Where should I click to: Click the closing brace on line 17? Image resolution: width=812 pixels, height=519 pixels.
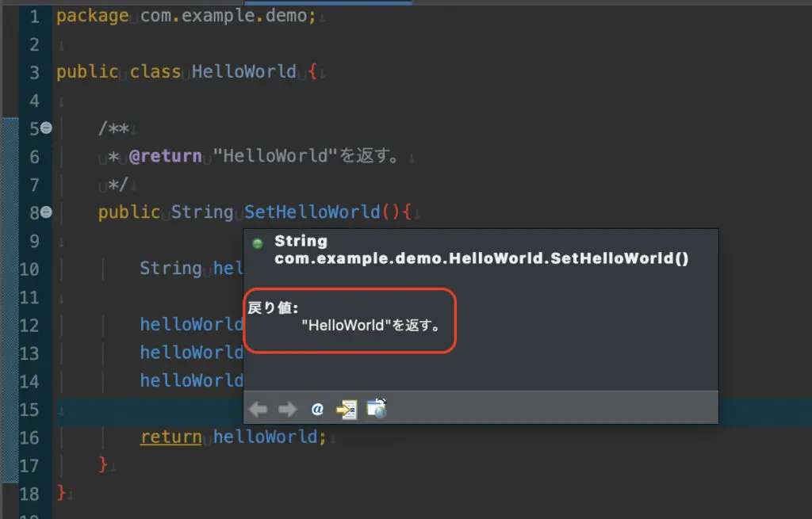(x=103, y=464)
